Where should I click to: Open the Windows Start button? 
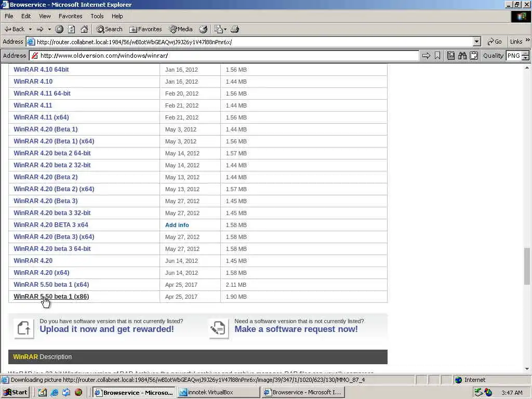tap(15, 392)
